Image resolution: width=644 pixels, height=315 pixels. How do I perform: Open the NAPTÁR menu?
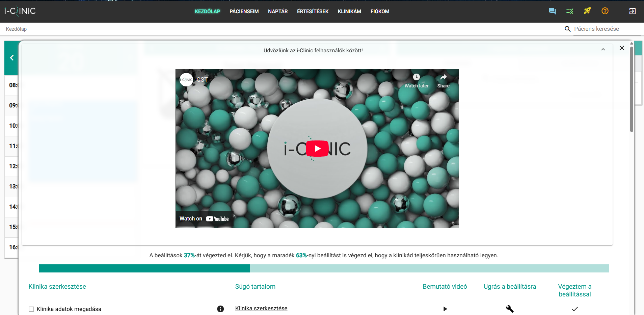[x=278, y=11]
